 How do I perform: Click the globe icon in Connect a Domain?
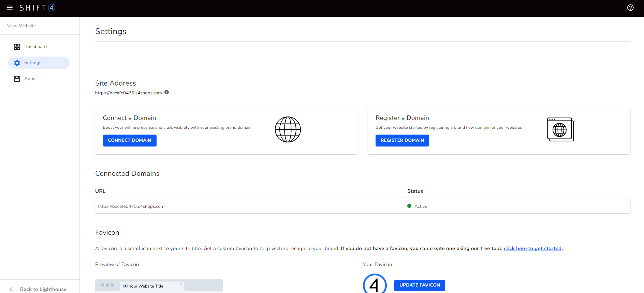(x=288, y=129)
